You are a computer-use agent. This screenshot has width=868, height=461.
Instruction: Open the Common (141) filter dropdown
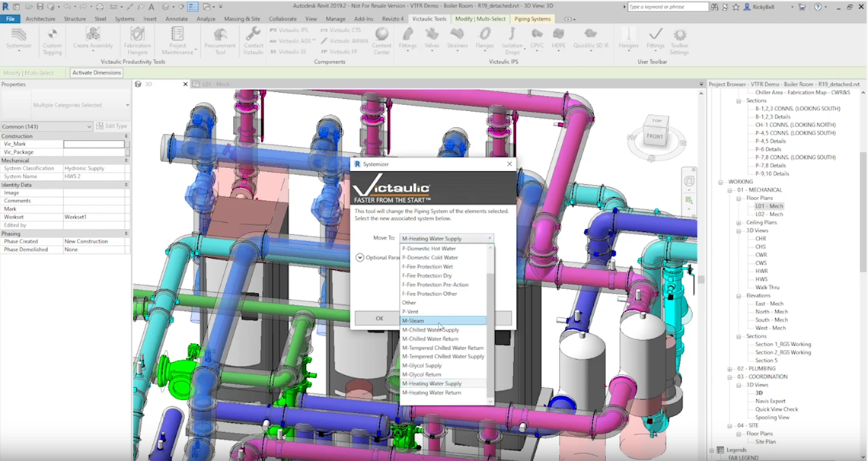(x=46, y=126)
